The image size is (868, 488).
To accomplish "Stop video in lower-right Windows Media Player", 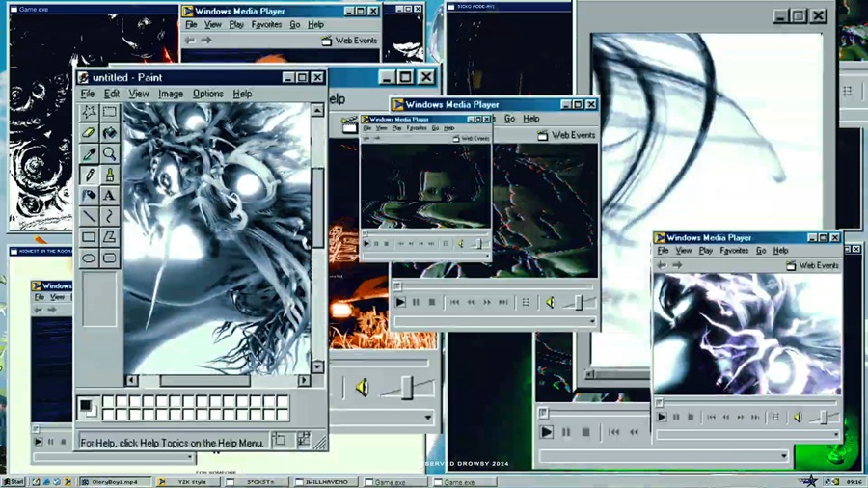I will coord(691,418).
